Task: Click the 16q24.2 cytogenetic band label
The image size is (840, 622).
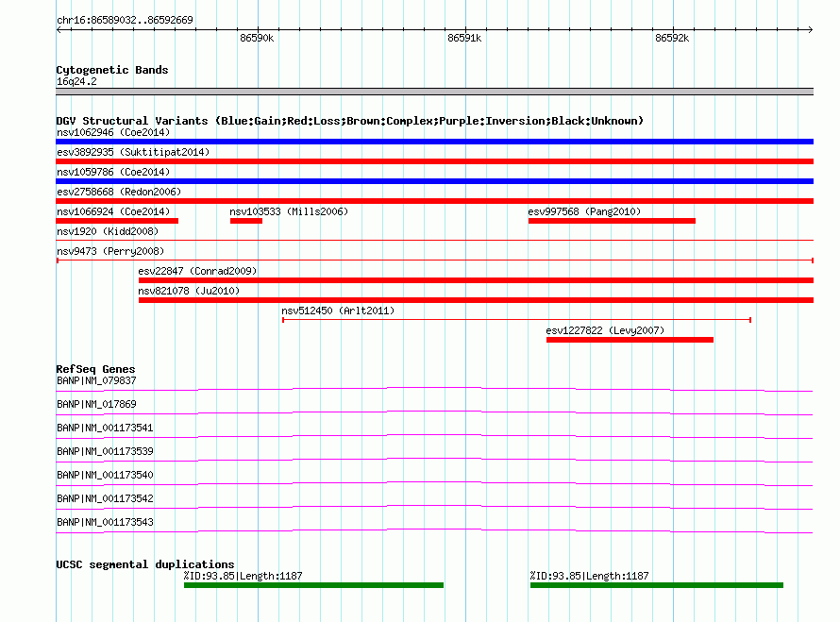Action: 76,81
